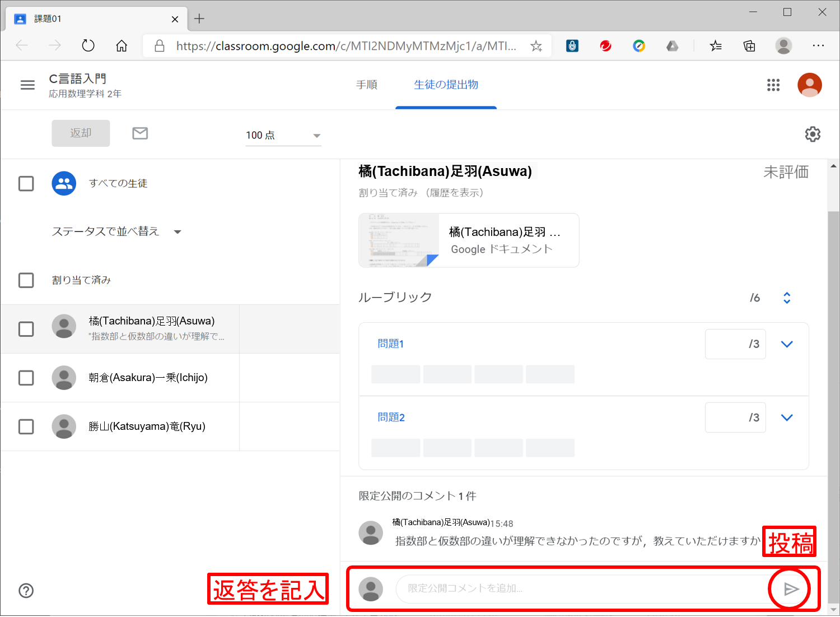Select the 課題01 browser tab
Image resolution: width=840 pixels, height=617 pixels.
(x=96, y=18)
